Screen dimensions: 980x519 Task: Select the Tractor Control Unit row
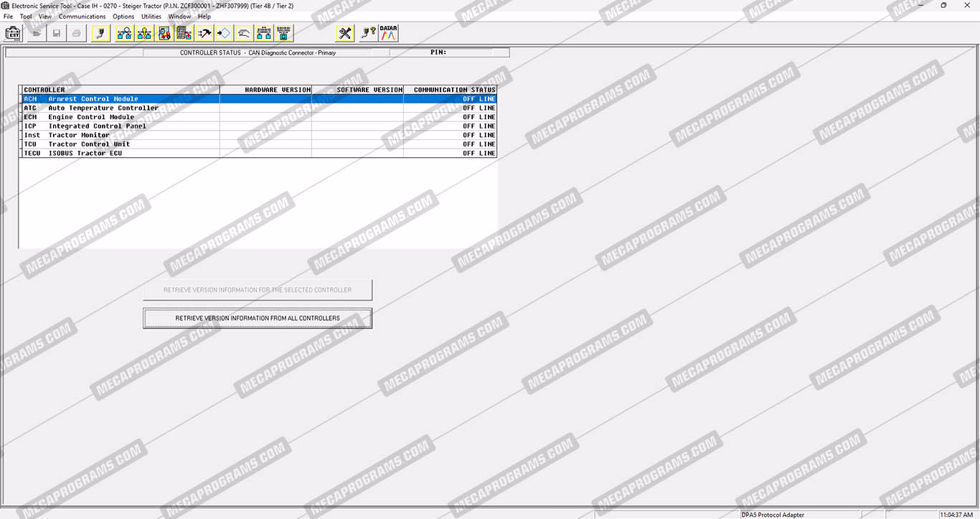click(89, 144)
